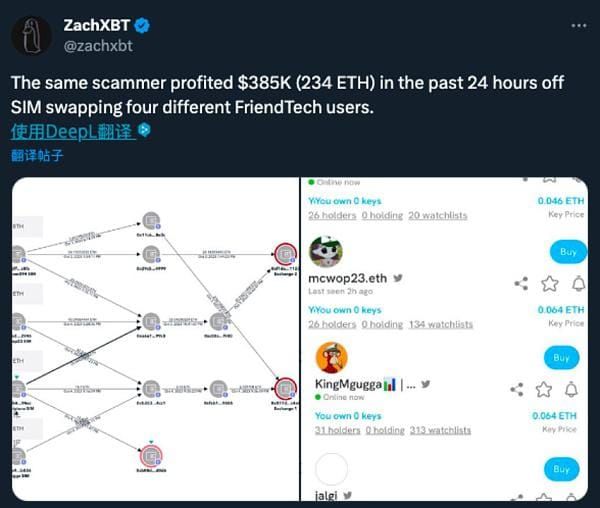The image size is (600, 508).
Task: Open the @zachxbt handle
Action: coord(98,46)
